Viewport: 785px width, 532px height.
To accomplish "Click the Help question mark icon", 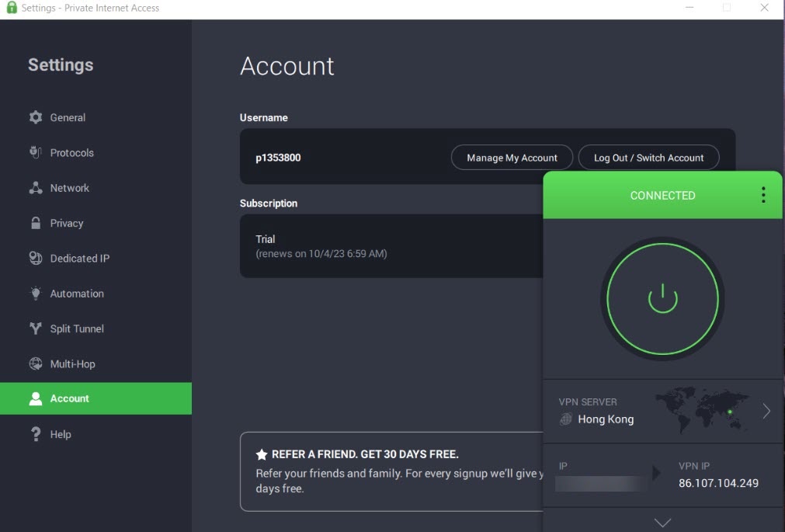I will pos(36,434).
